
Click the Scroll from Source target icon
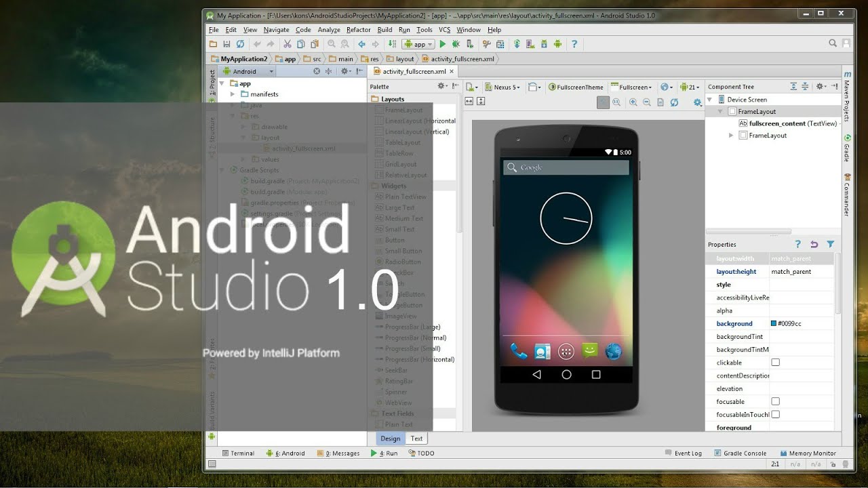(x=317, y=71)
